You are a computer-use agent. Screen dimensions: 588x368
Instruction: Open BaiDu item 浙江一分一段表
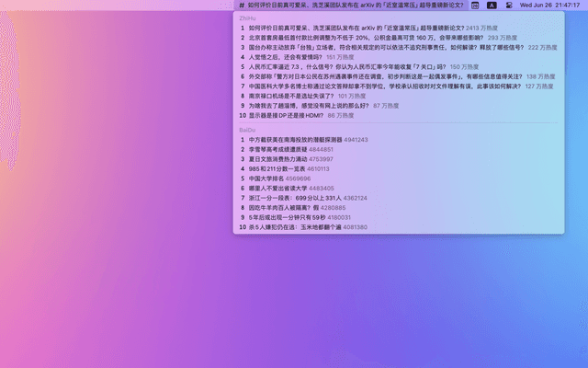(295, 198)
